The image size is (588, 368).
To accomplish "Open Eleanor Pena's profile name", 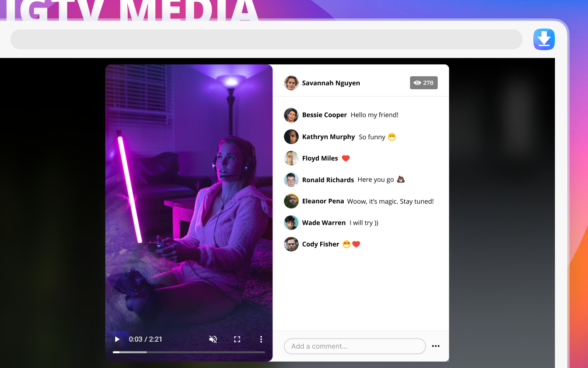I will pyautogui.click(x=323, y=201).
